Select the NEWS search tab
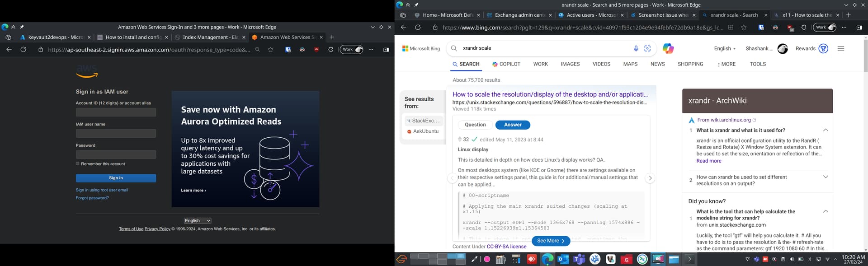The height and width of the screenshot is (266, 868). pyautogui.click(x=657, y=64)
